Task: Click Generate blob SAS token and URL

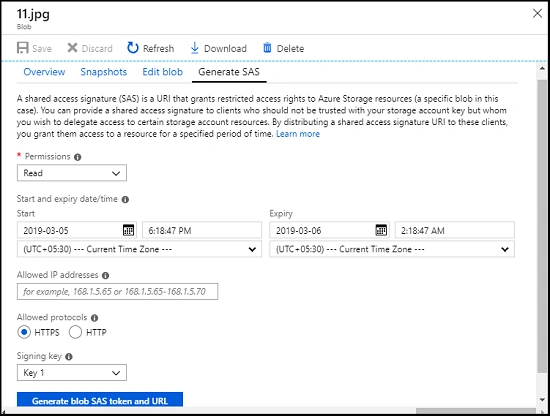Action: pyautogui.click(x=100, y=400)
